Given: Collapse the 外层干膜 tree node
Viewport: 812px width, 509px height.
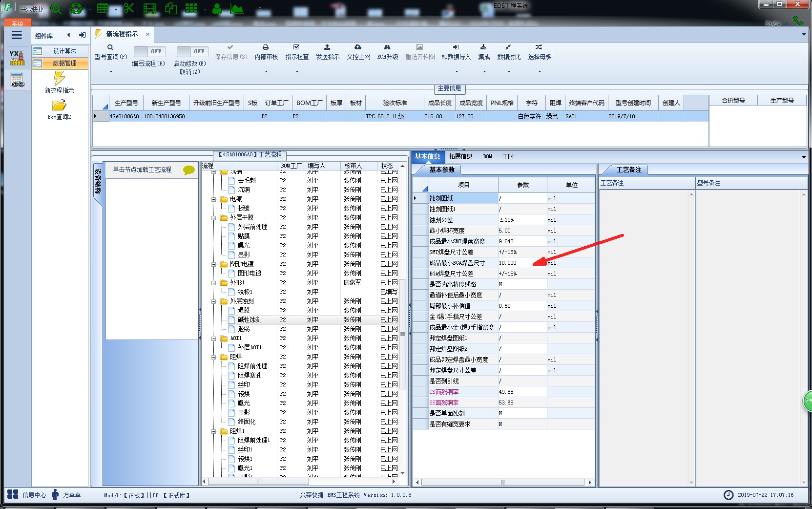Looking at the screenshot, I should click(x=214, y=218).
